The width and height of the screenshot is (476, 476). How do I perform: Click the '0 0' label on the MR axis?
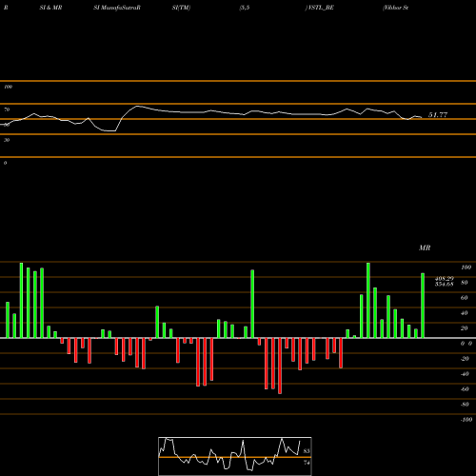coord(466,344)
